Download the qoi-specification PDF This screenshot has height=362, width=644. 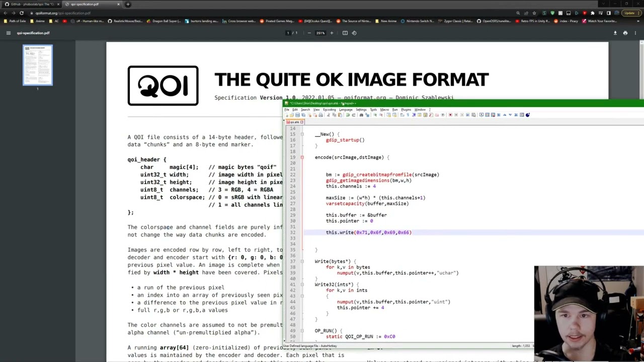[x=615, y=33]
